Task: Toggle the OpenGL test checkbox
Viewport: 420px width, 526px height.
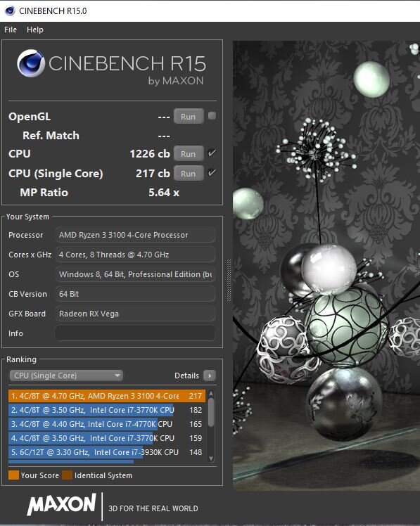Action: pos(212,116)
